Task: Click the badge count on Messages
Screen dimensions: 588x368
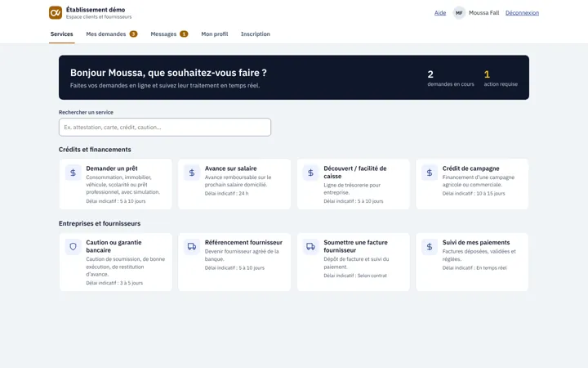Action: 184,34
